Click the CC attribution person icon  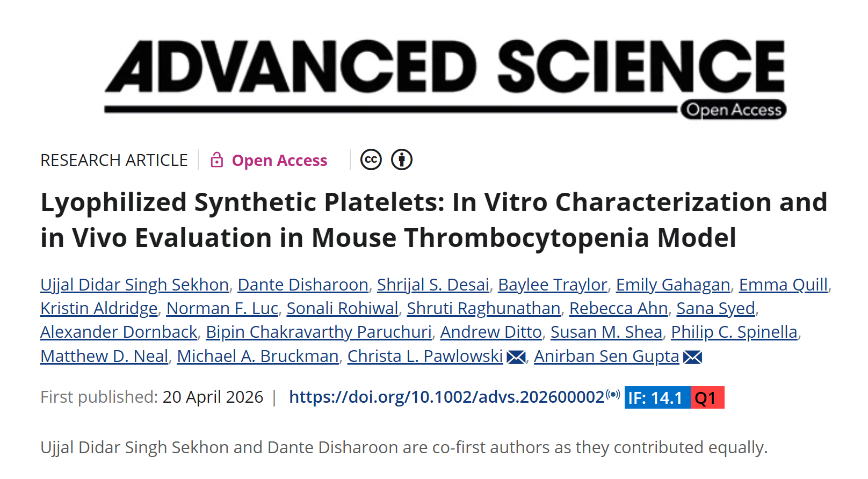(x=402, y=159)
